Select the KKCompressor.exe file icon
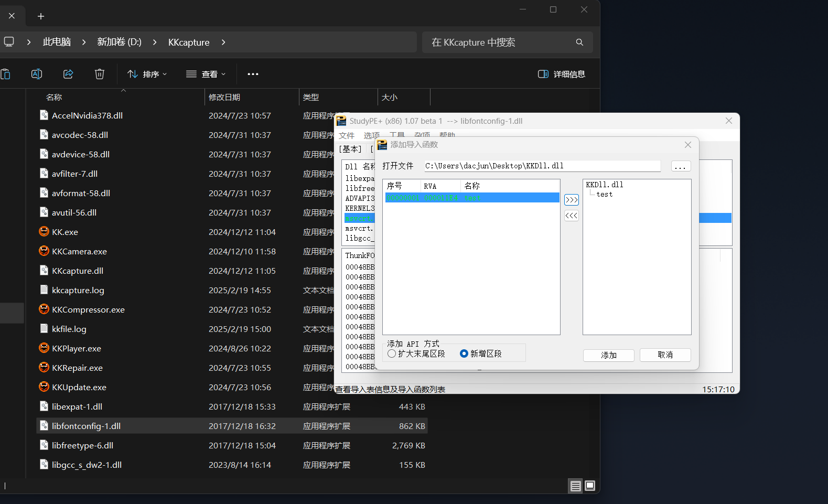The image size is (828, 504). coord(44,309)
